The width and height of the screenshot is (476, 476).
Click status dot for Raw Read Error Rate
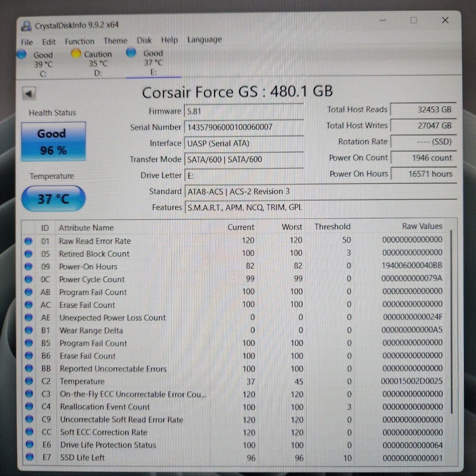pyautogui.click(x=29, y=241)
